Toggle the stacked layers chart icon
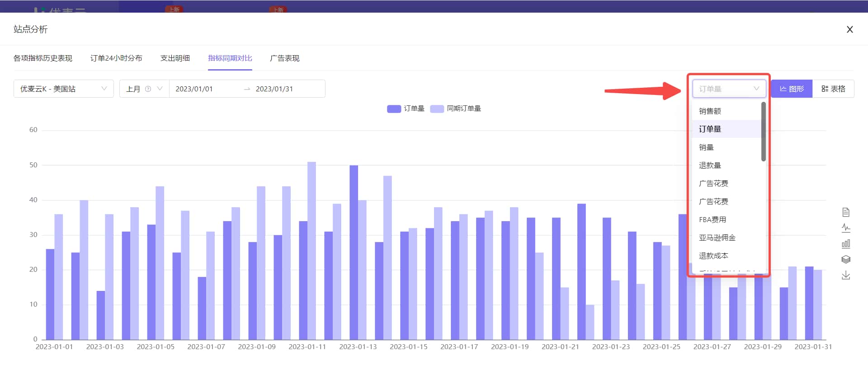The image size is (868, 365). pos(846,260)
